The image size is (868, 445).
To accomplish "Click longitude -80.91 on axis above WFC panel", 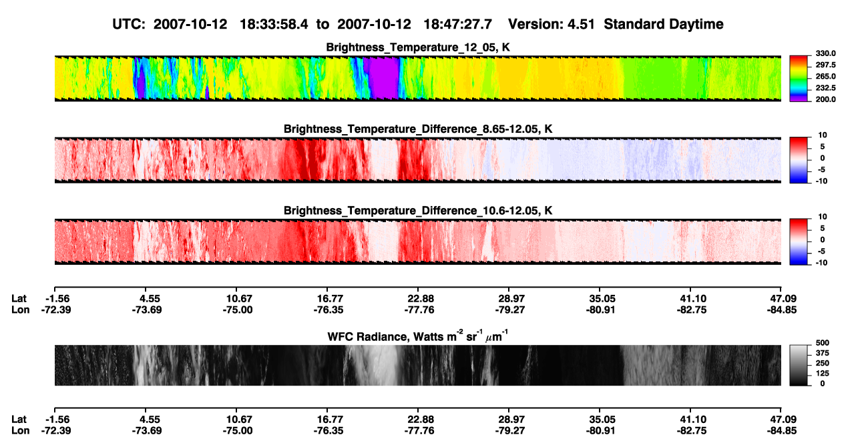I will click(602, 310).
